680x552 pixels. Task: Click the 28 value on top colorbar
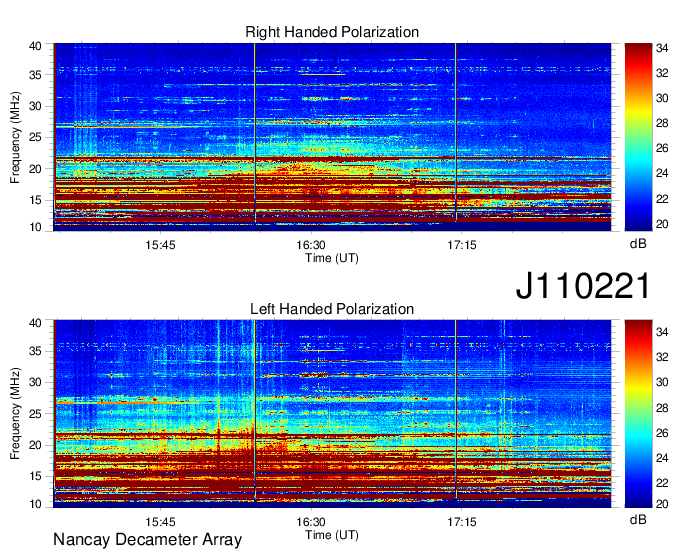(662, 124)
